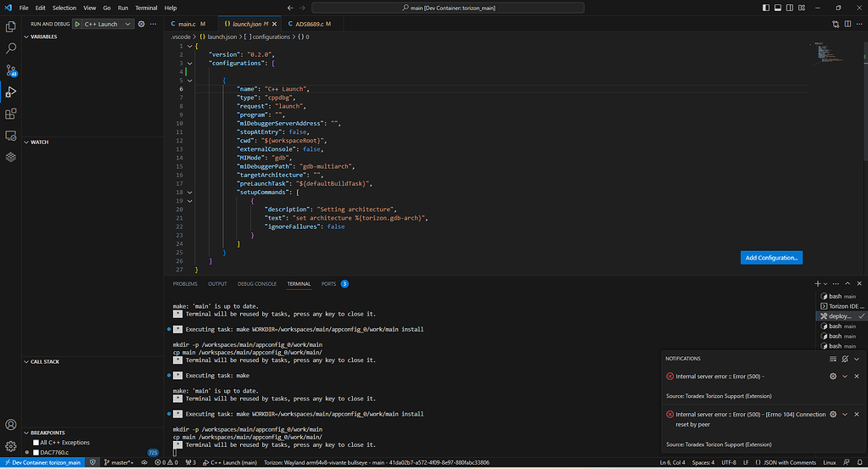Viewport: 868px width, 469px height.
Task: Start debugging with green play icon
Action: pos(77,25)
